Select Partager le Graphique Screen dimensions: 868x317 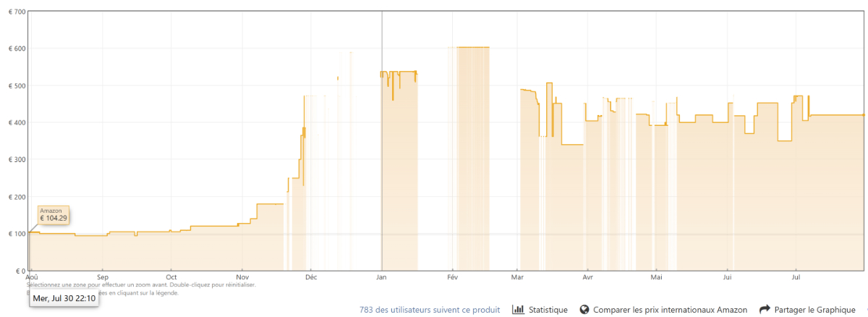(814, 310)
